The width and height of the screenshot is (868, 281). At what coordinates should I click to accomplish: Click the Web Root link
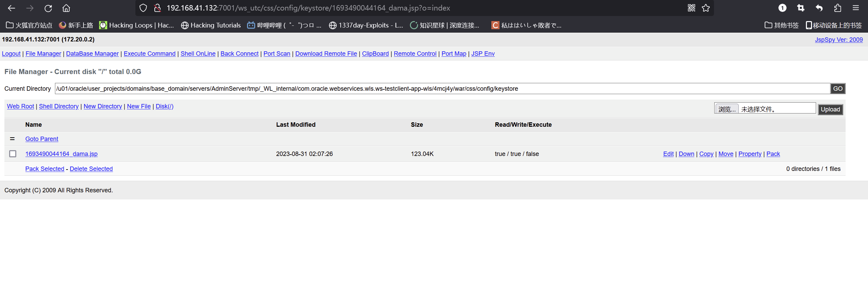[21, 106]
